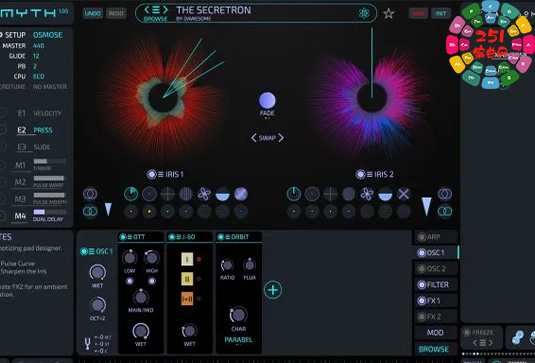The height and width of the screenshot is (363, 535).
Task: Click the INIT button
Action: [x=441, y=13]
